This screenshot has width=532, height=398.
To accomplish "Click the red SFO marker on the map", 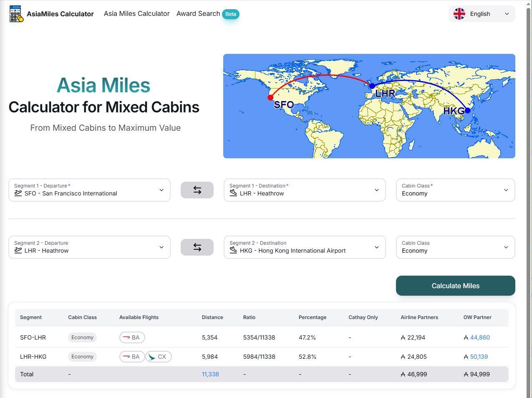I will [x=270, y=98].
